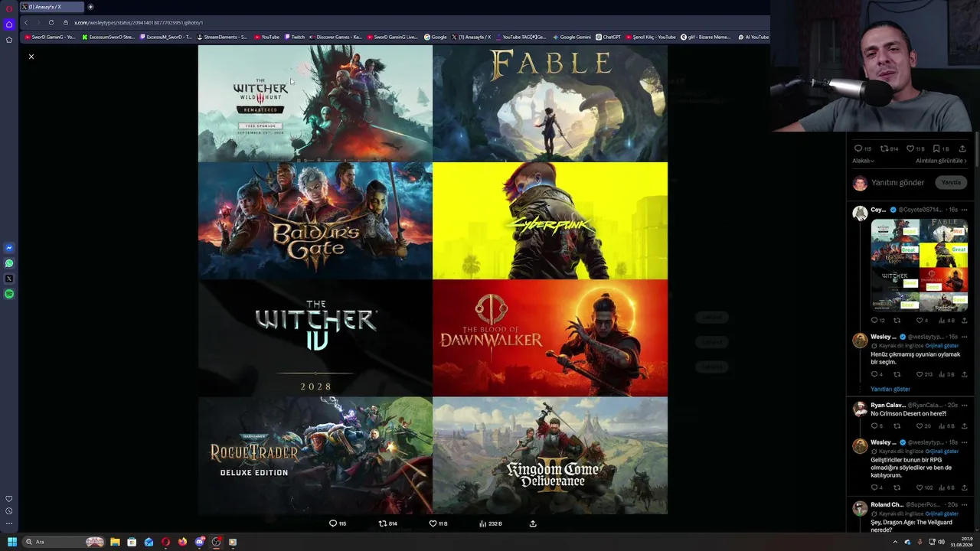Open the StreamElements bookmark
The width and height of the screenshot is (980, 551).
pyautogui.click(x=222, y=37)
